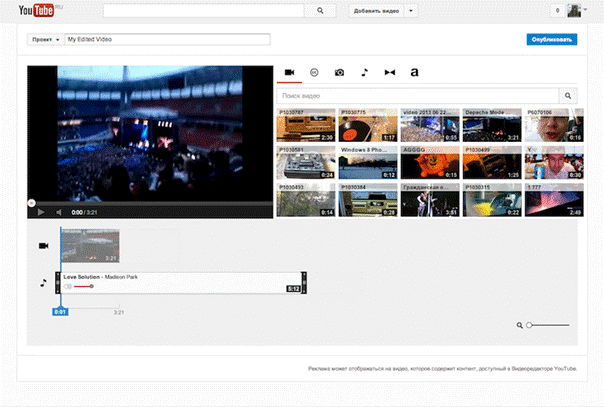Select the Гражданская о... video thumbnail

click(x=430, y=200)
